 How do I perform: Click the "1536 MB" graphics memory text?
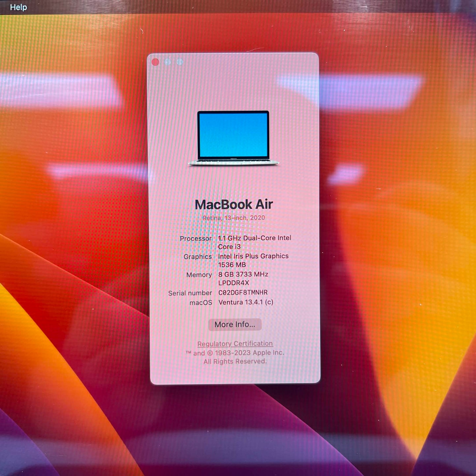click(x=232, y=265)
